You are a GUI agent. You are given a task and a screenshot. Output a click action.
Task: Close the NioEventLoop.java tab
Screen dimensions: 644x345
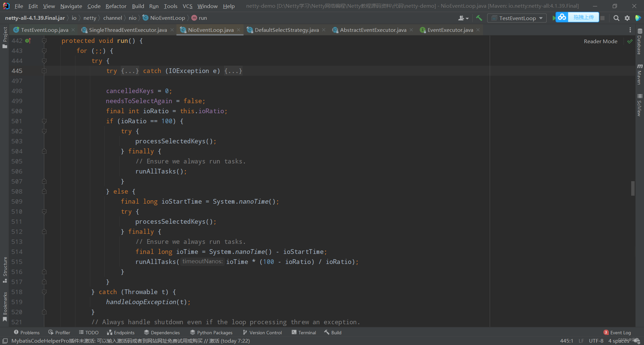tap(238, 30)
